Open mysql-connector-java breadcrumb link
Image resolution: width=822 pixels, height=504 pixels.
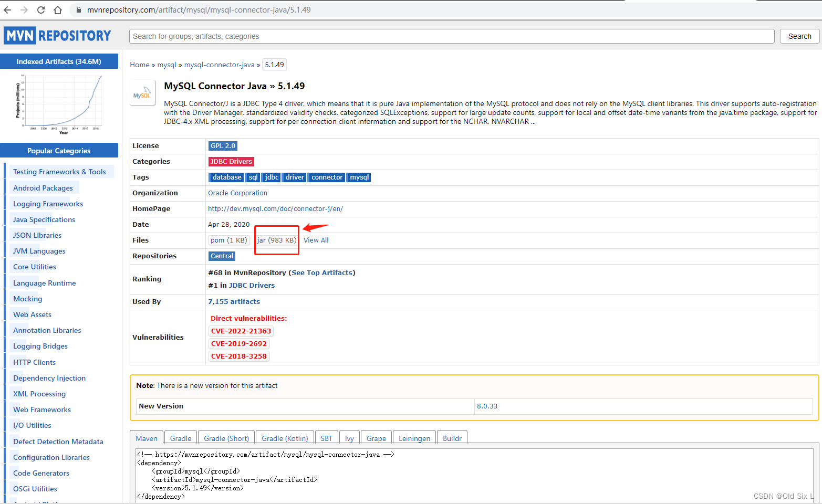219,65
